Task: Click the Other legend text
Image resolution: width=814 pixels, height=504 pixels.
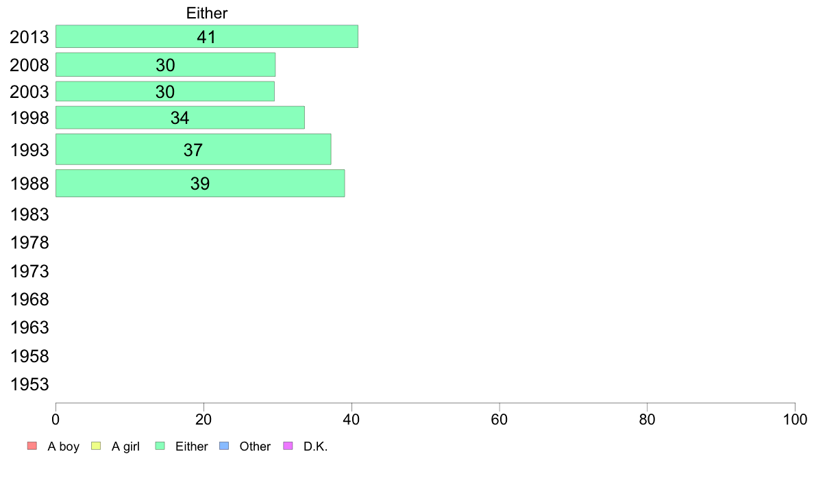Action: click(x=255, y=446)
